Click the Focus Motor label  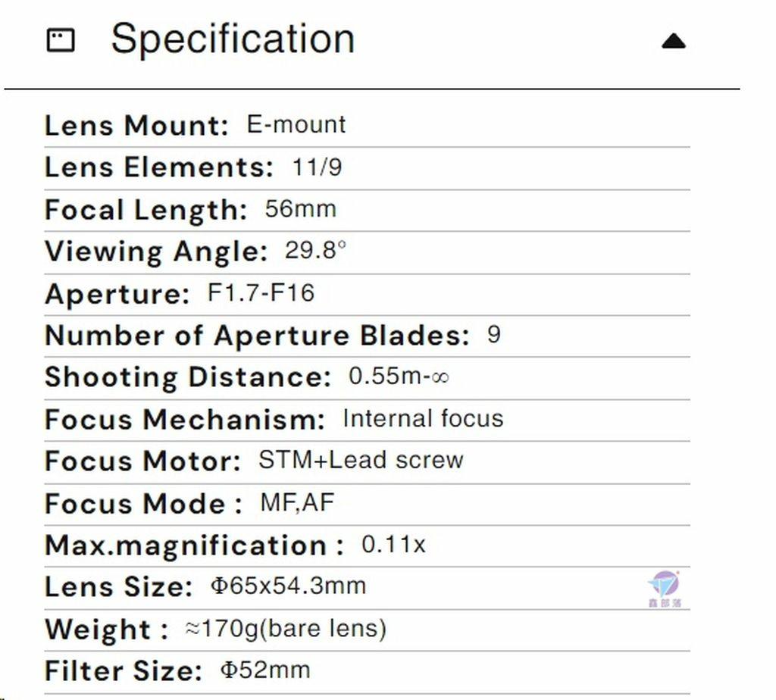pos(142,461)
